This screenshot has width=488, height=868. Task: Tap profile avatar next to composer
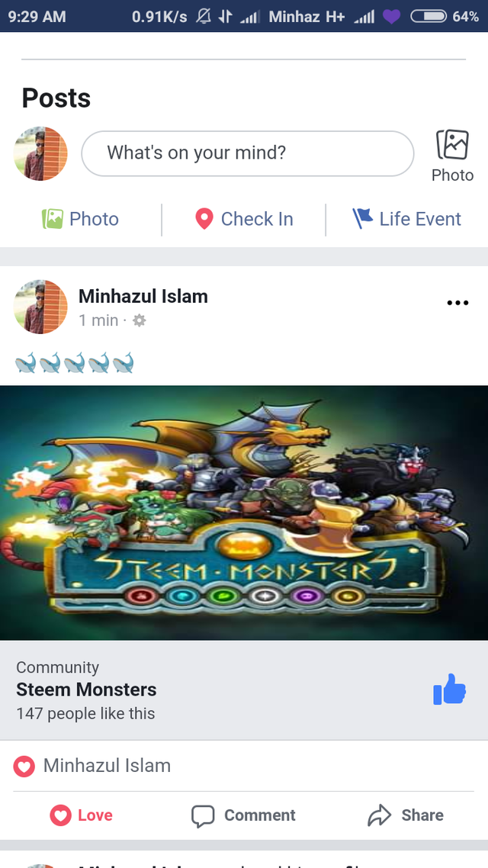[x=40, y=154]
